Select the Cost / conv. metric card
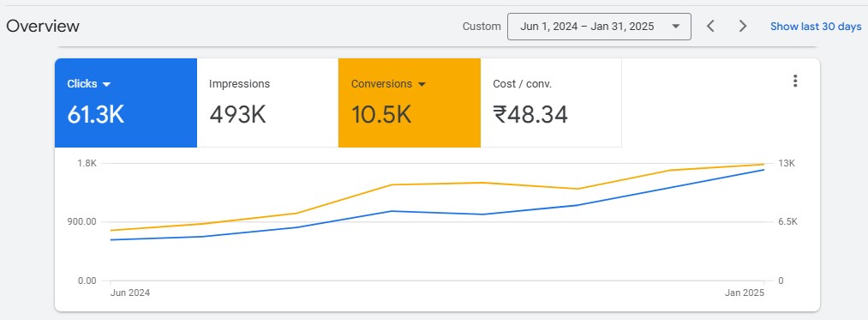 (x=551, y=103)
